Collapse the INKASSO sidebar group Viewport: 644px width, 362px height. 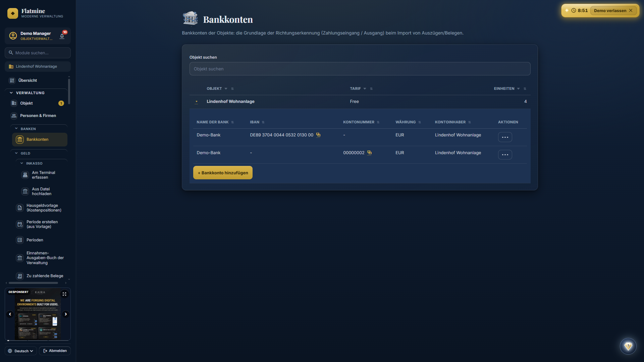pos(22,164)
